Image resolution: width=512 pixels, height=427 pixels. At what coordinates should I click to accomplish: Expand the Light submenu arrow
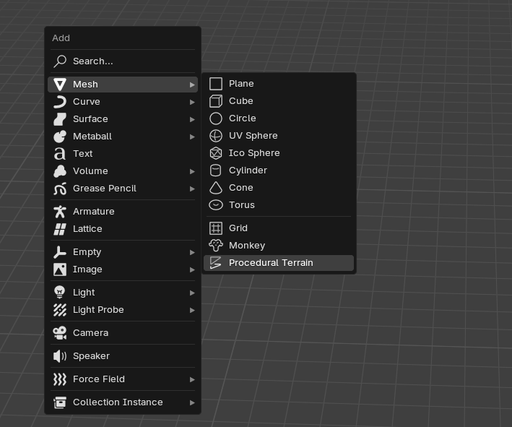pyautogui.click(x=192, y=293)
